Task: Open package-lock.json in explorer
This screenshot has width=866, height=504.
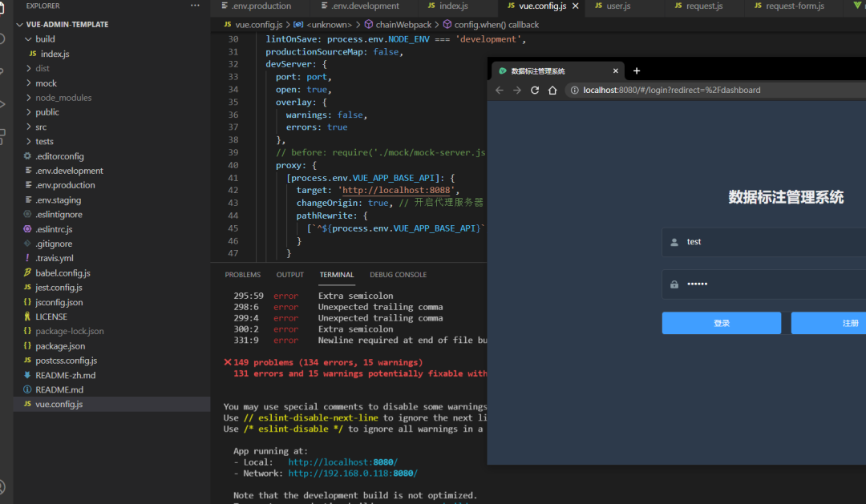Action: coord(70,331)
